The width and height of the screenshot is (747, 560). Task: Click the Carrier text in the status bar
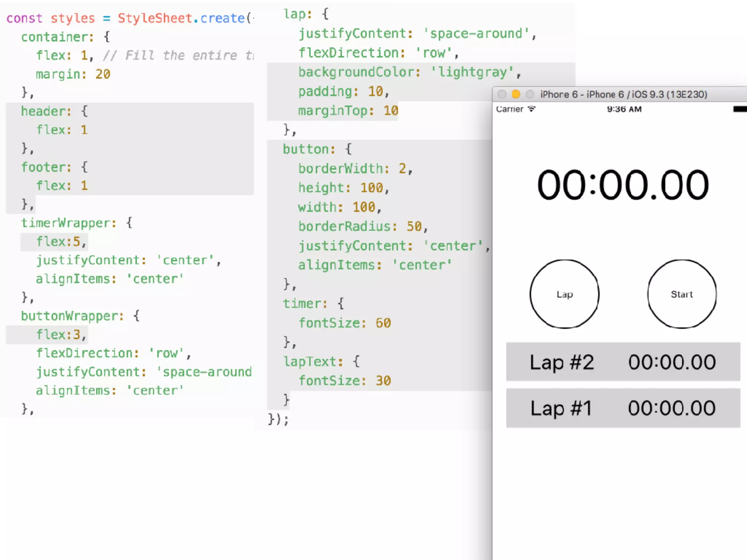tap(510, 109)
